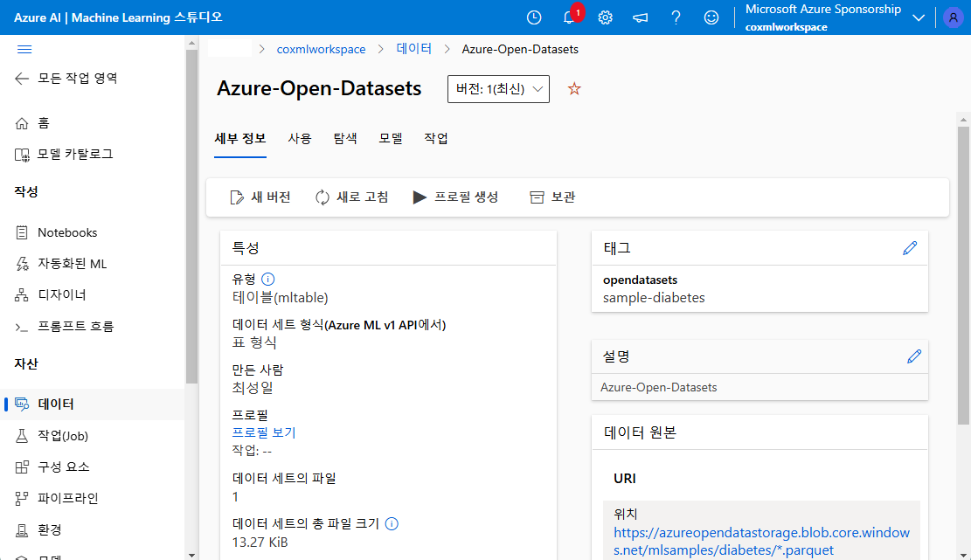The width and height of the screenshot is (971, 560).
Task: Open the notifications bell icon
Action: 569,17
